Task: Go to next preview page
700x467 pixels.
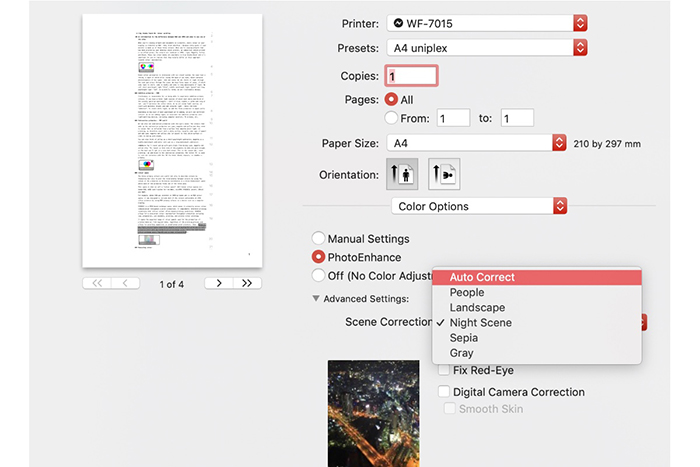Action: coord(219,284)
